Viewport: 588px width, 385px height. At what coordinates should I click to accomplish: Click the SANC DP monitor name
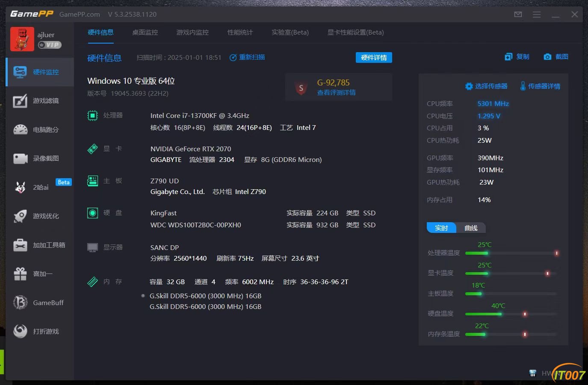coord(165,248)
